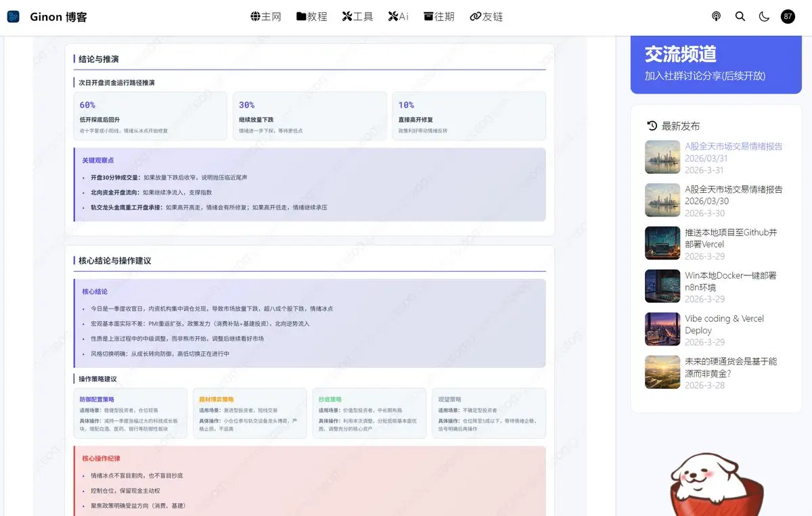Open Vibe coding & Vercel Deploy post
812x516 pixels.
coord(724,324)
